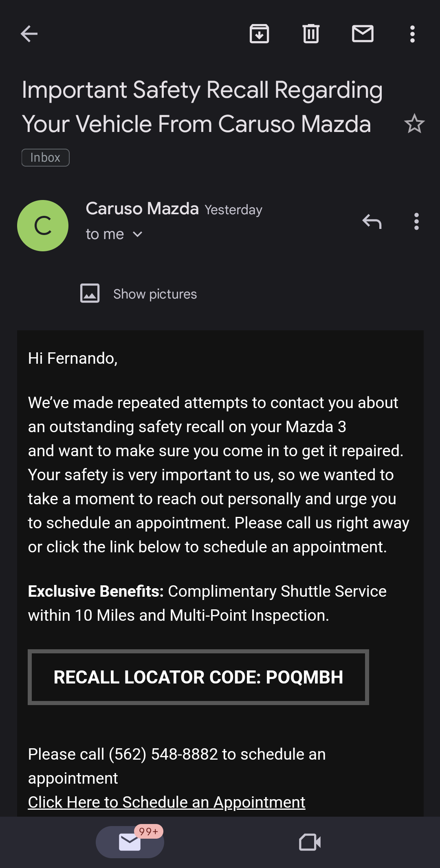Image resolution: width=440 pixels, height=868 pixels.
Task: Tap Show pictures text
Action: (155, 294)
